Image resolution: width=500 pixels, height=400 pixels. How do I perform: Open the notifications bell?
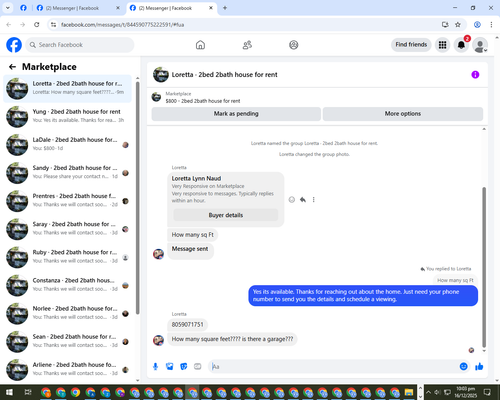point(461,45)
